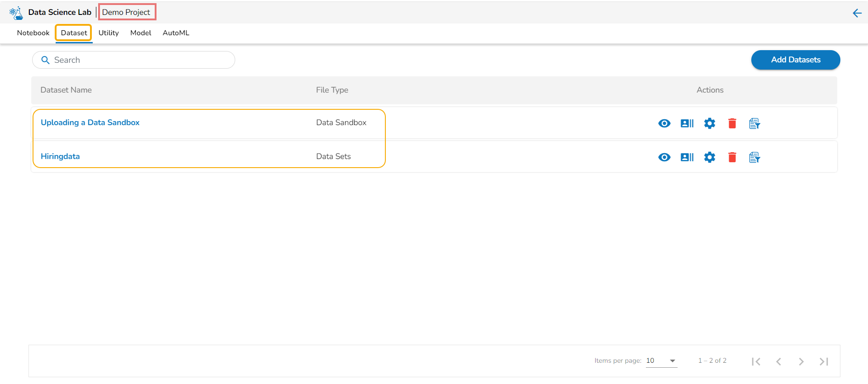Go back using the top-right arrow
The width and height of the screenshot is (868, 384).
(x=857, y=13)
